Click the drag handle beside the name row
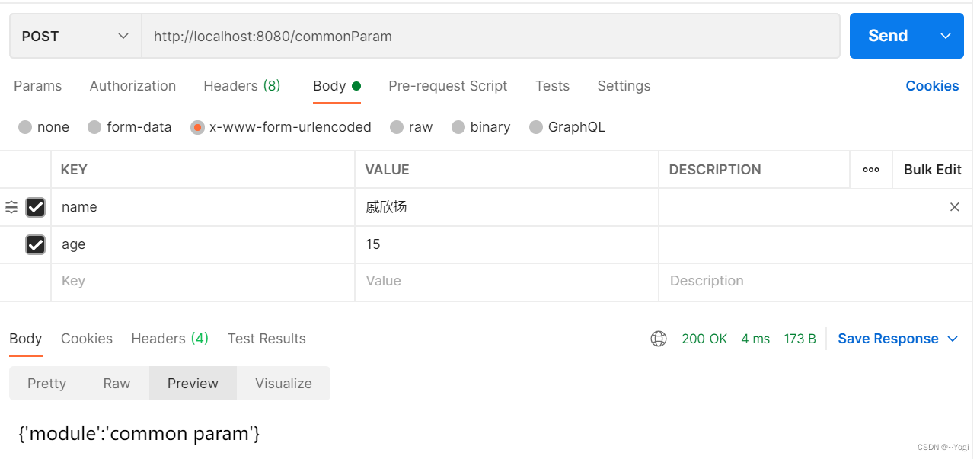Screen dimensions: 980x459 tap(11, 207)
